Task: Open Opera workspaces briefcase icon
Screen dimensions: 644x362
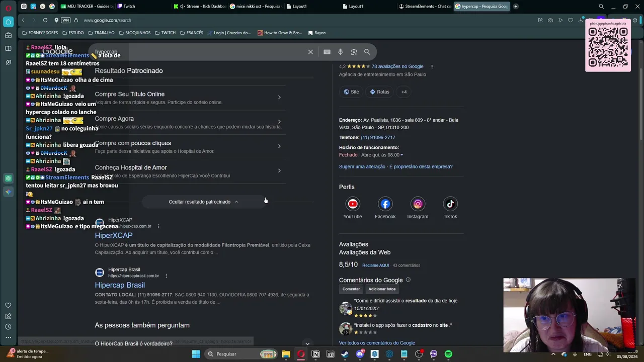Action: [x=8, y=35]
